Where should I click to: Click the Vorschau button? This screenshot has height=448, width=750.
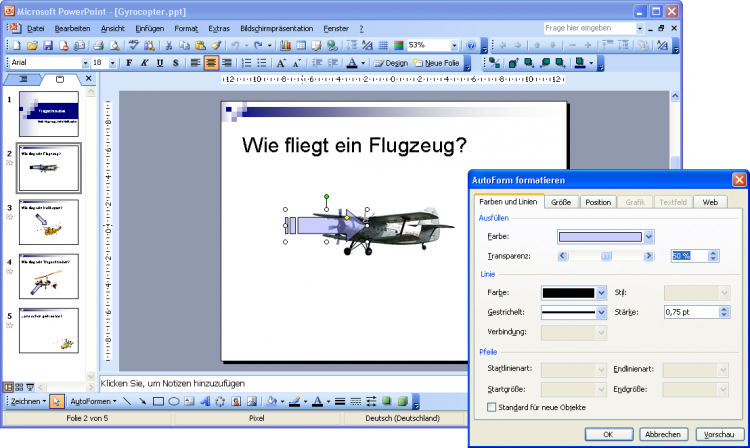(x=713, y=435)
